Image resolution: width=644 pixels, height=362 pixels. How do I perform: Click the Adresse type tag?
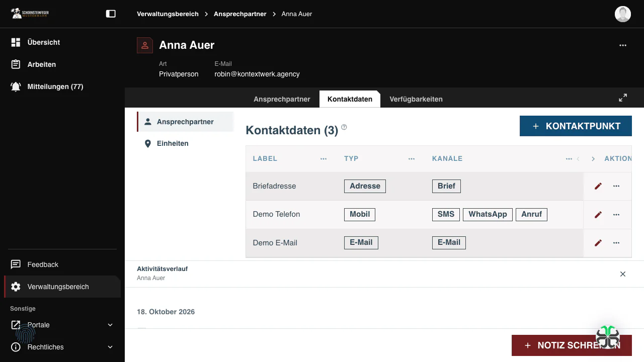(365, 186)
